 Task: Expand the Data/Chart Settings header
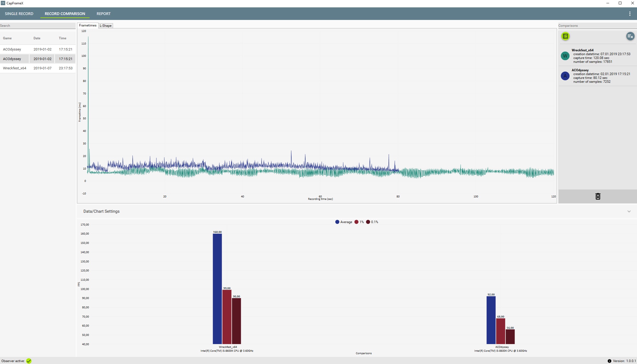pyautogui.click(x=357, y=211)
